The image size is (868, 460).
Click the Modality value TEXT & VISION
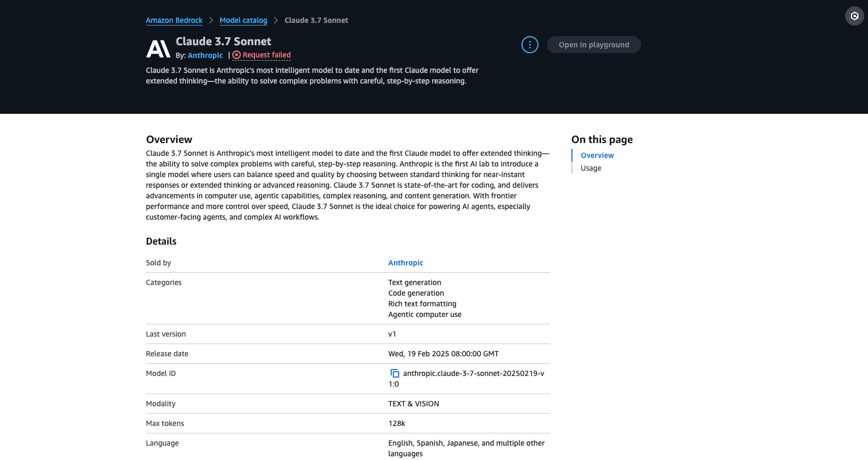(414, 404)
